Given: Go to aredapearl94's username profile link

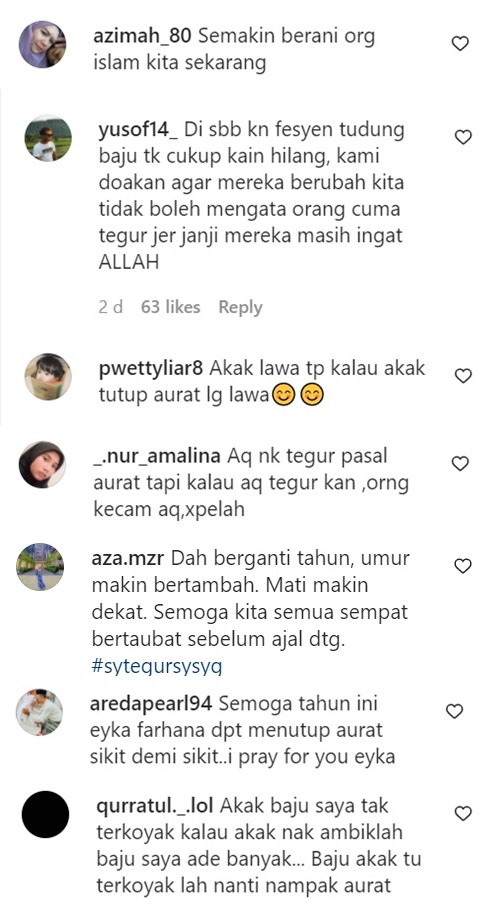Looking at the screenshot, I should [151, 704].
